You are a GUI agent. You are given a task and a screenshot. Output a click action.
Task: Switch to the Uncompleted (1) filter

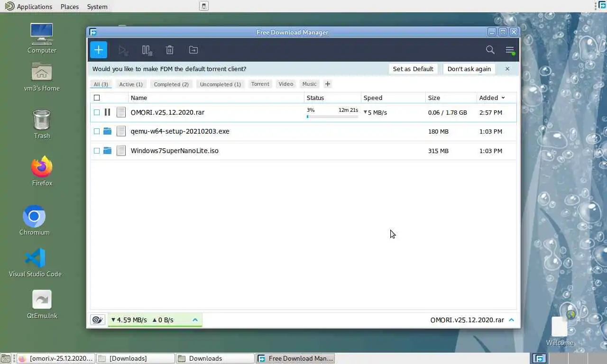click(x=220, y=84)
